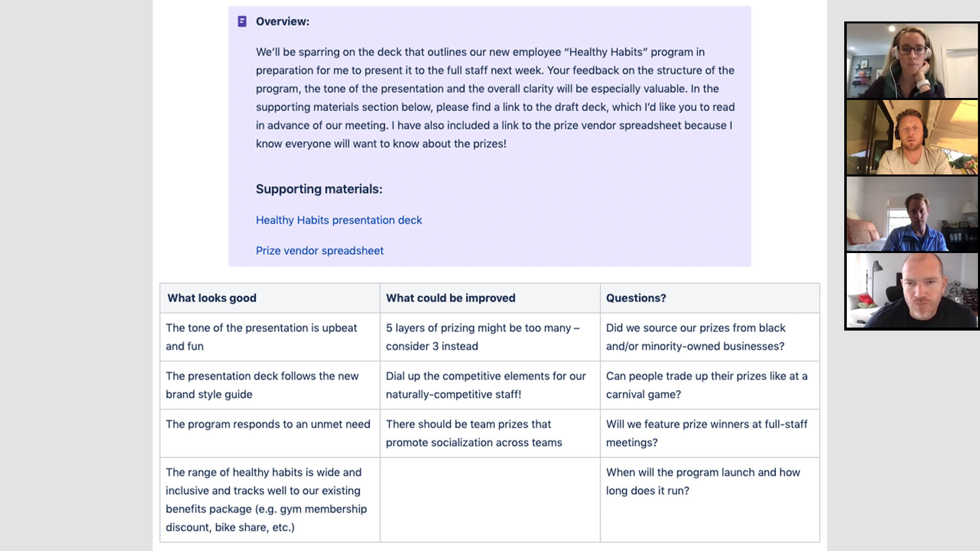Click the tone of presentation table cell
This screenshot has height=551, width=980.
(x=261, y=337)
